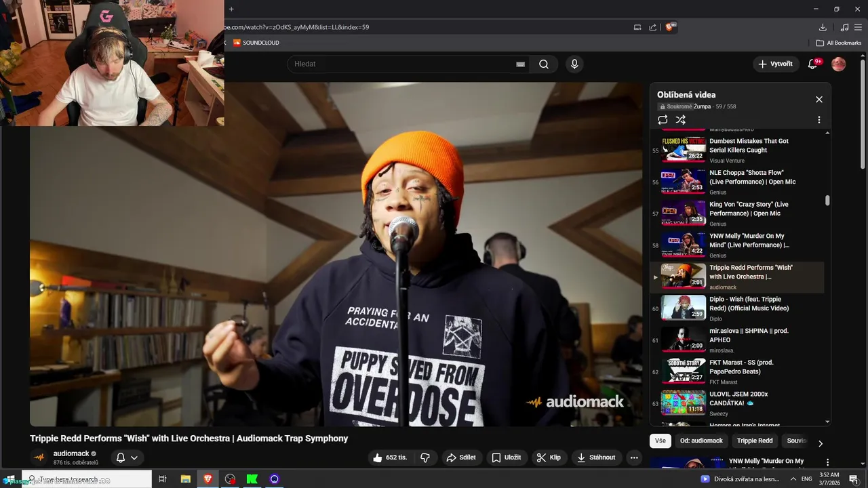This screenshot has width=868, height=488.
Task: Open Task View on the taskbar
Action: pos(163,479)
